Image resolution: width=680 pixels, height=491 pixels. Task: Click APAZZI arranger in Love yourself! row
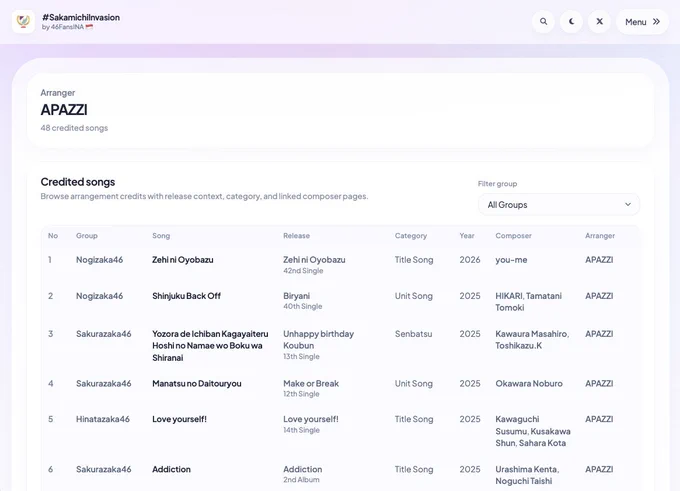[x=599, y=419]
